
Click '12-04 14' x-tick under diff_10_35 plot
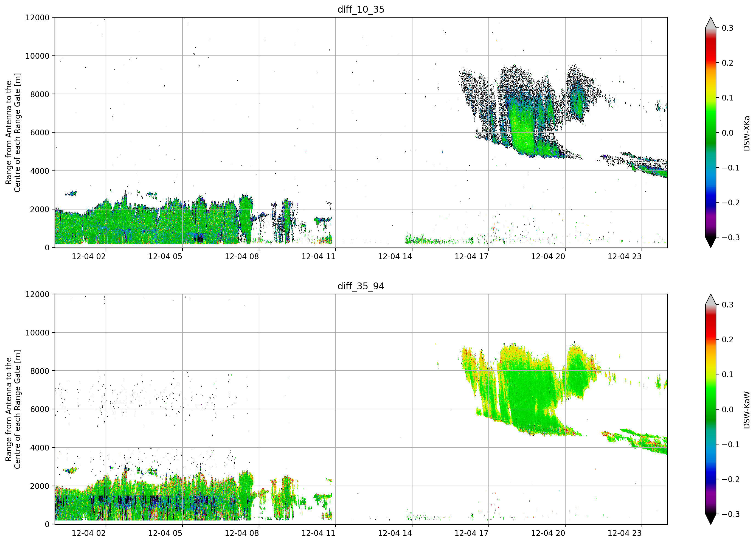point(395,256)
